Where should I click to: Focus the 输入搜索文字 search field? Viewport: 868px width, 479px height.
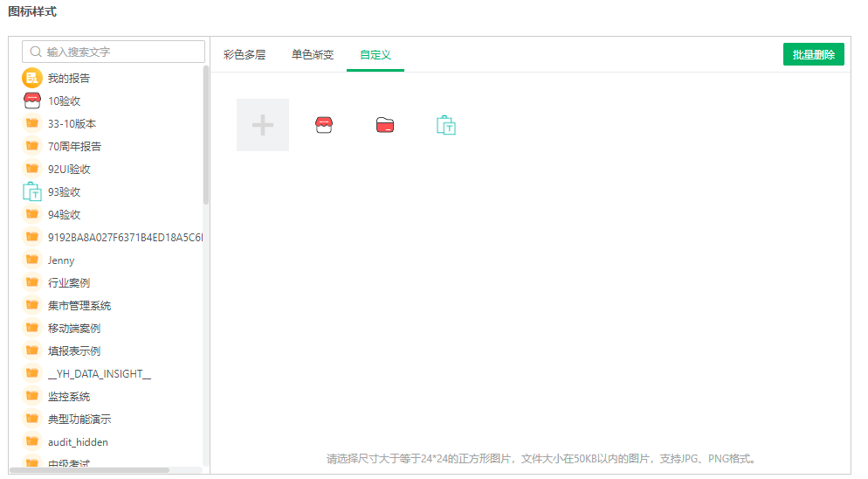pyautogui.click(x=114, y=52)
